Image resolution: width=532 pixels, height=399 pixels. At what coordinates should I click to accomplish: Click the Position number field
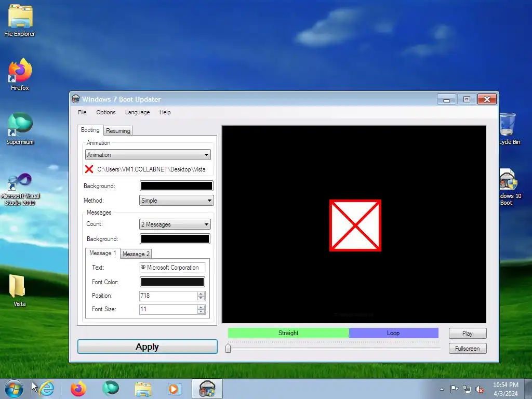coord(168,296)
